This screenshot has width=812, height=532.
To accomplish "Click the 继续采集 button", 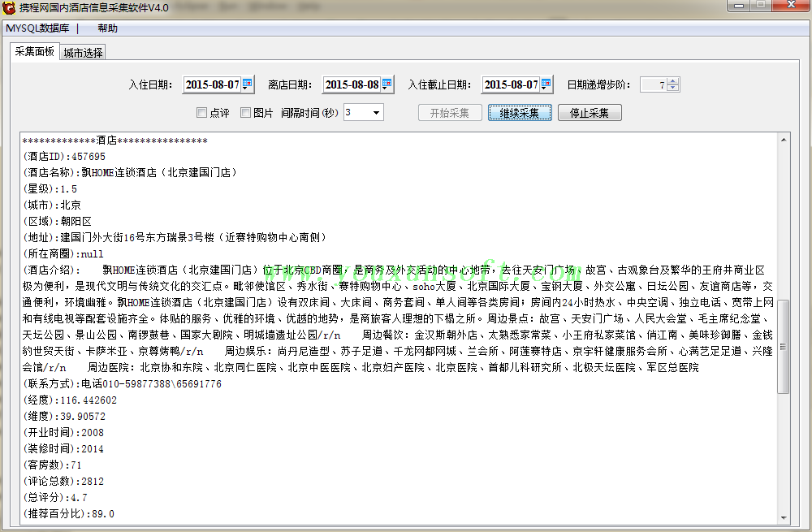I will point(520,113).
